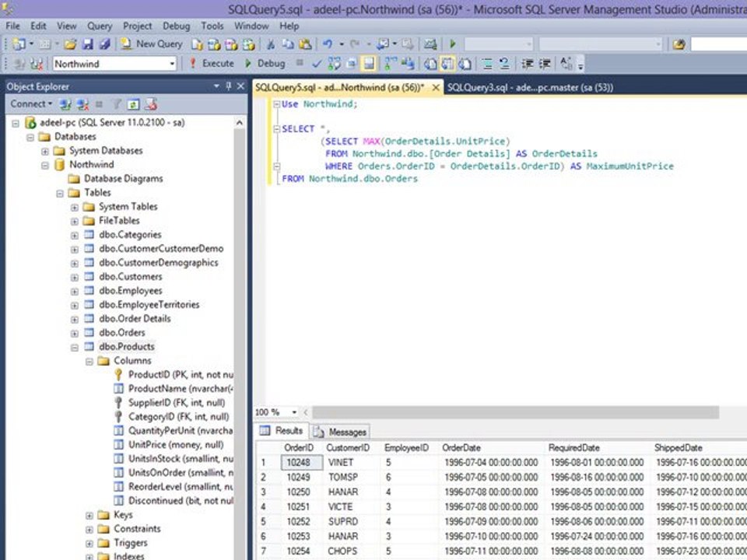Click Uncomment selected lines icon
Image resolution: width=747 pixels, height=560 pixels.
(x=504, y=63)
